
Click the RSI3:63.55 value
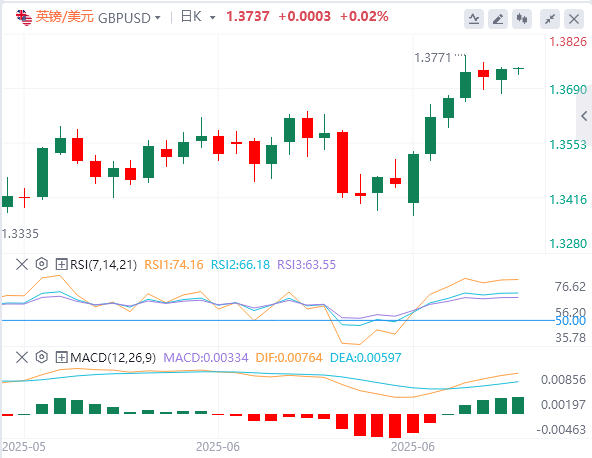[x=306, y=264]
